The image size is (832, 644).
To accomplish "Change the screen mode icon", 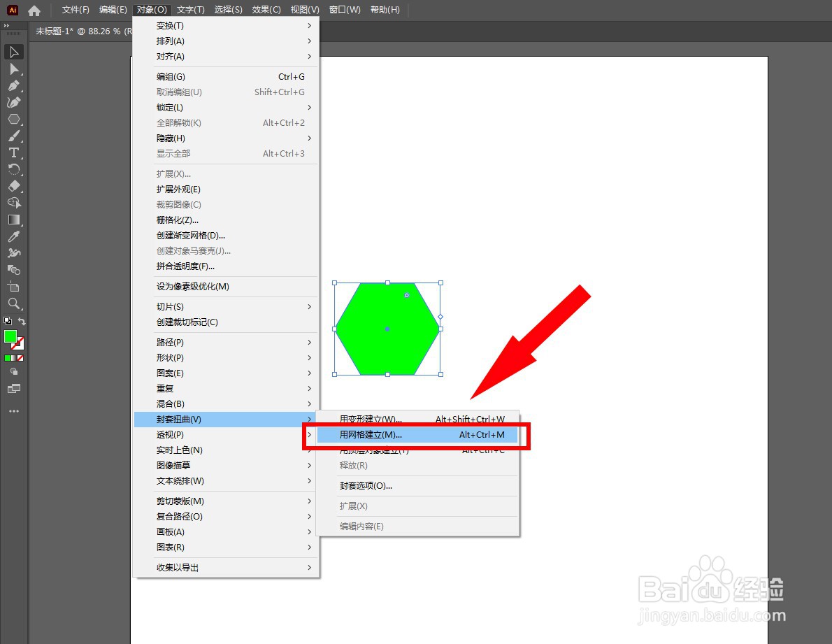I will point(14,389).
